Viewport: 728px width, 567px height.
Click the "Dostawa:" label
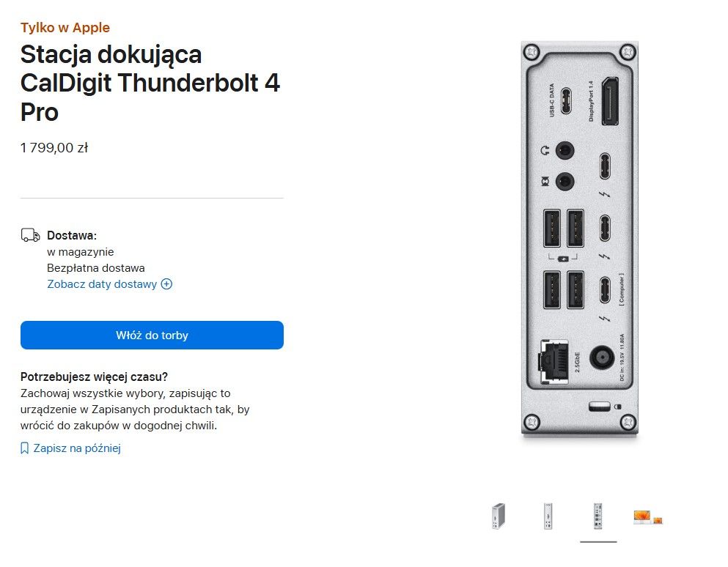pyautogui.click(x=72, y=235)
